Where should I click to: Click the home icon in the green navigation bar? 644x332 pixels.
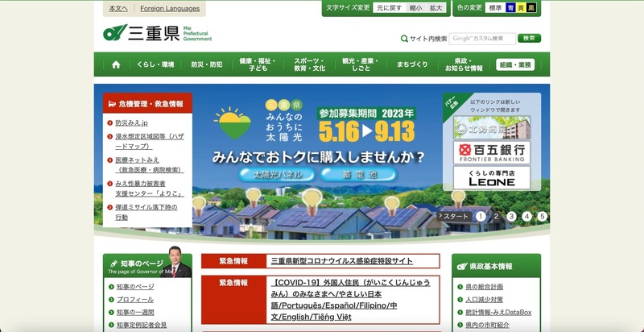[x=116, y=64]
